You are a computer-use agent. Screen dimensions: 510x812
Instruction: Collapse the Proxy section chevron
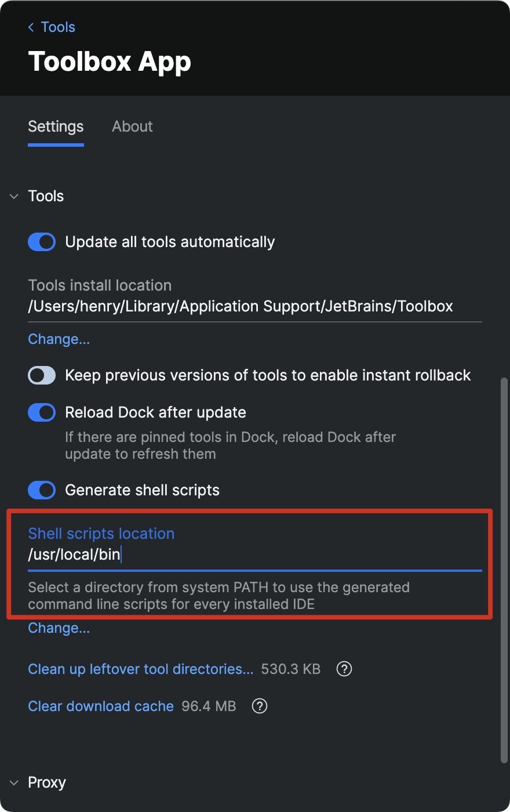(14, 783)
